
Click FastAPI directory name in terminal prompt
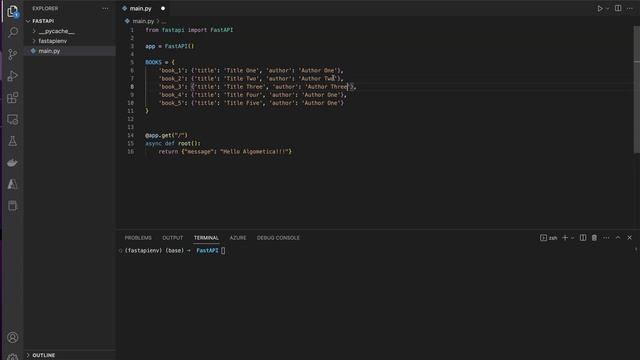207,251
